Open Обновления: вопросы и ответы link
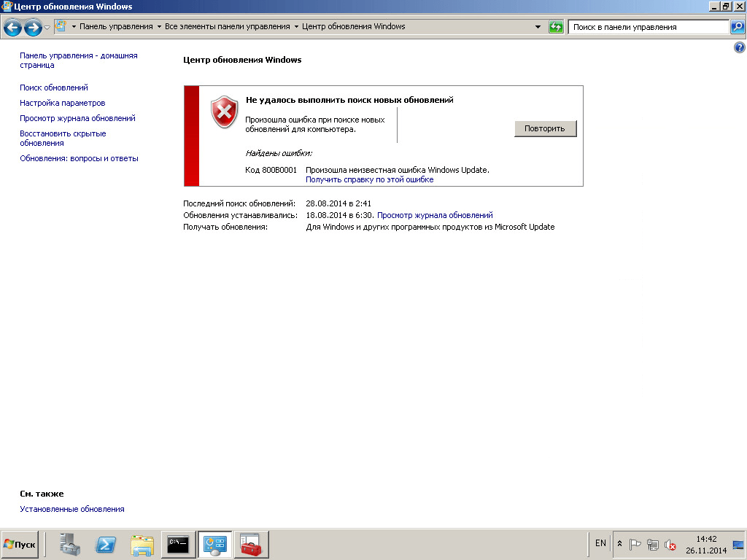 [79, 158]
